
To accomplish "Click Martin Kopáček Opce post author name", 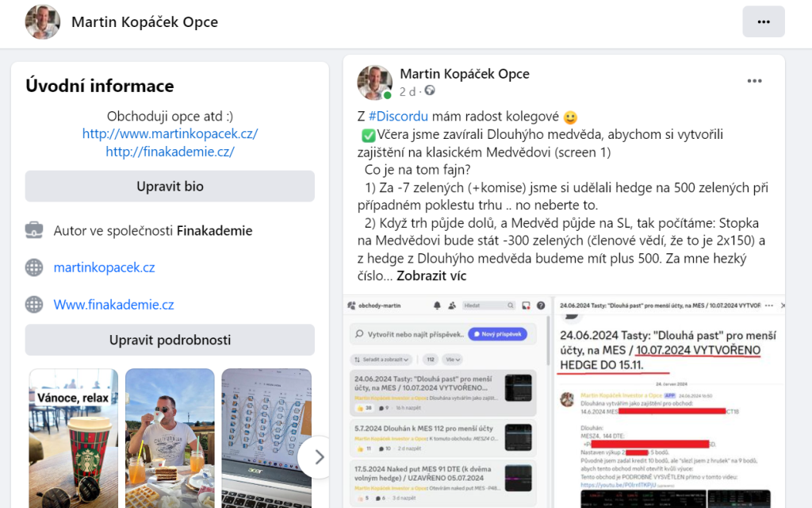I will pyautogui.click(x=465, y=74).
